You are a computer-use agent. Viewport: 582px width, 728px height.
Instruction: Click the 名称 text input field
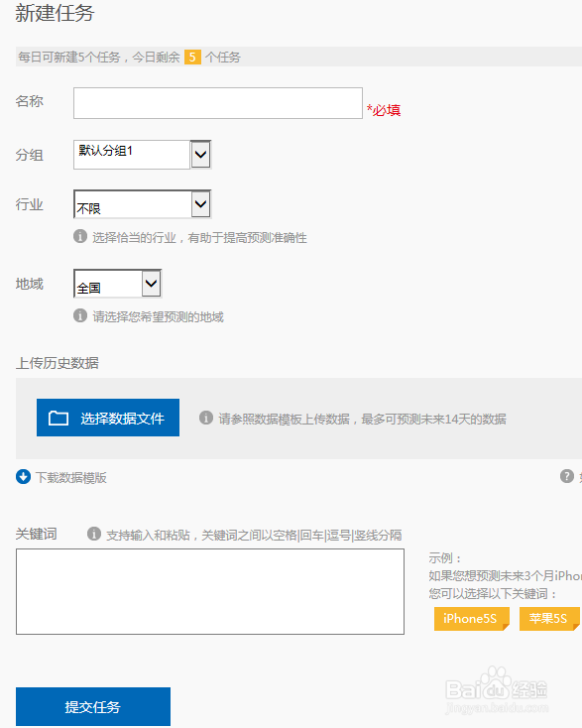pos(218,103)
